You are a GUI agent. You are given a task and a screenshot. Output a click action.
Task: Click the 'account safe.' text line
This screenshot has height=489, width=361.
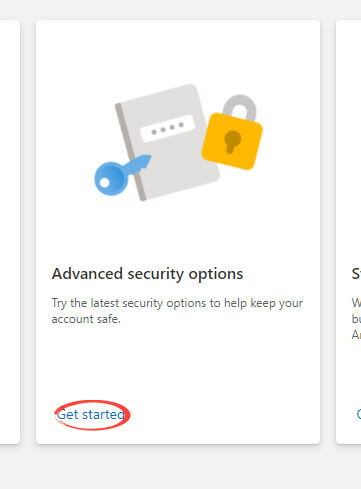pos(86,319)
